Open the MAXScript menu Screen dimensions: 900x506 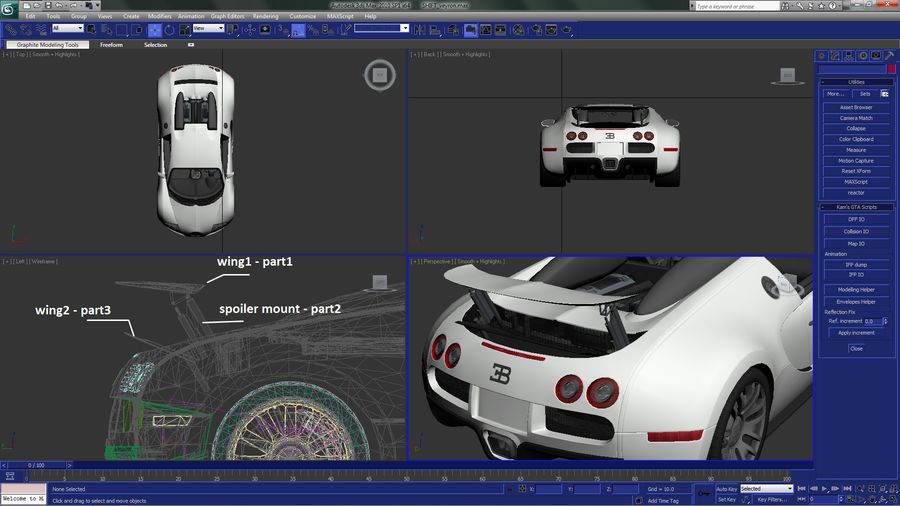[x=340, y=16]
